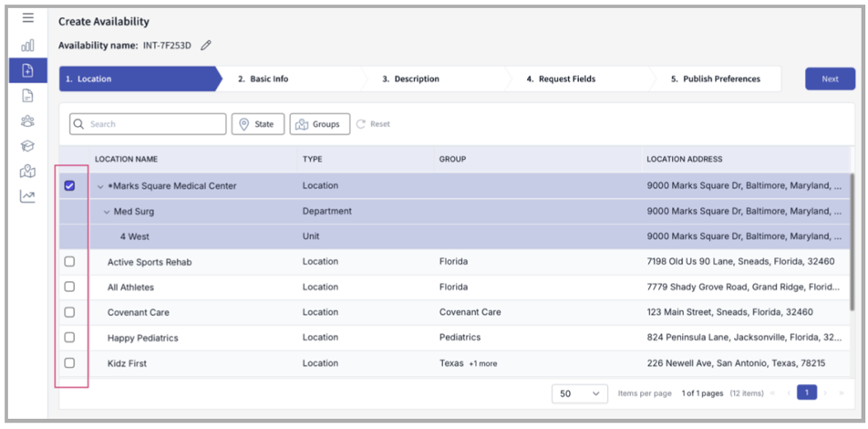Click pencil icon to edit availability name
The width and height of the screenshot is (868, 429).
click(206, 45)
